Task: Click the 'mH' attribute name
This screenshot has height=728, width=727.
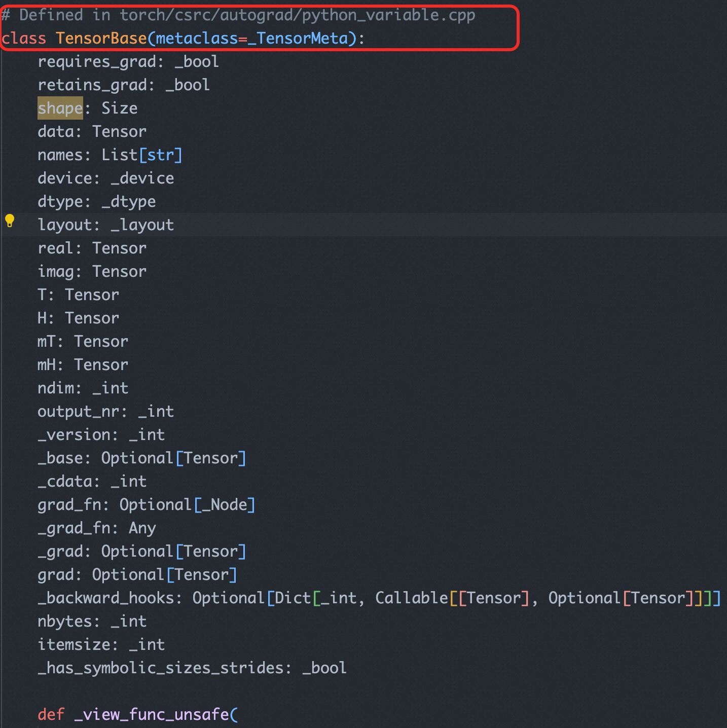Action: click(47, 365)
